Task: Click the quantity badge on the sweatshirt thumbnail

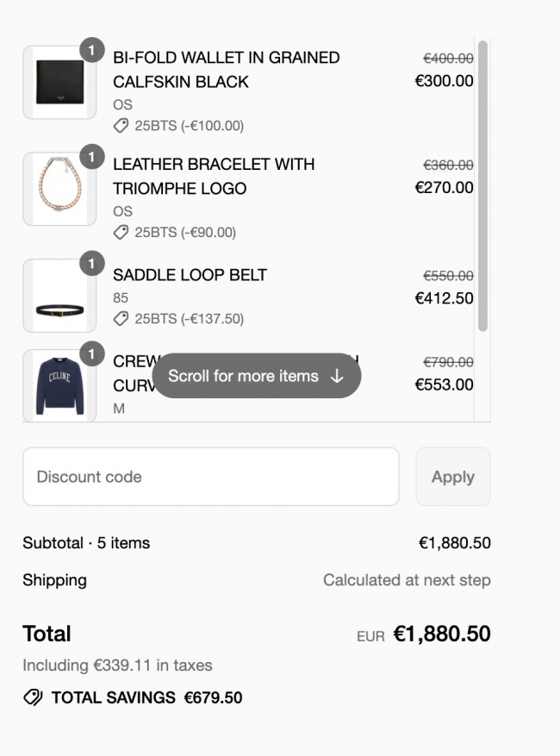Action: [92, 354]
